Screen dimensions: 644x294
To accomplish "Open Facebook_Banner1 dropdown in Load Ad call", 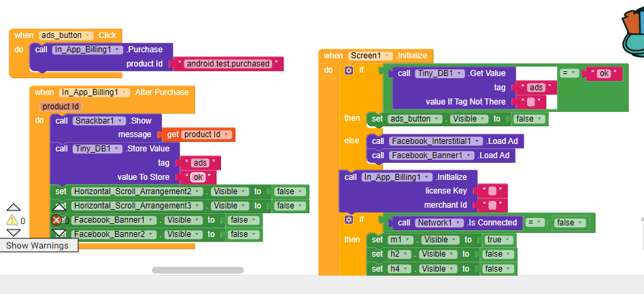I will (431, 155).
